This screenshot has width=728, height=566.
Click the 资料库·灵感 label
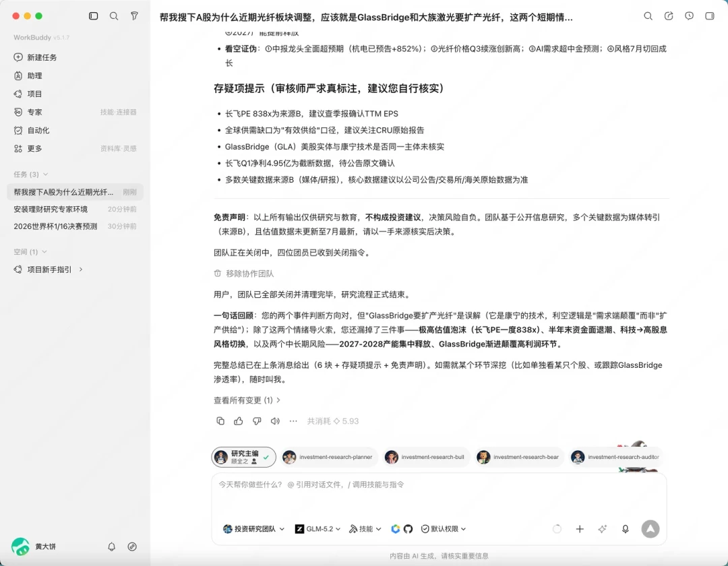click(x=119, y=148)
